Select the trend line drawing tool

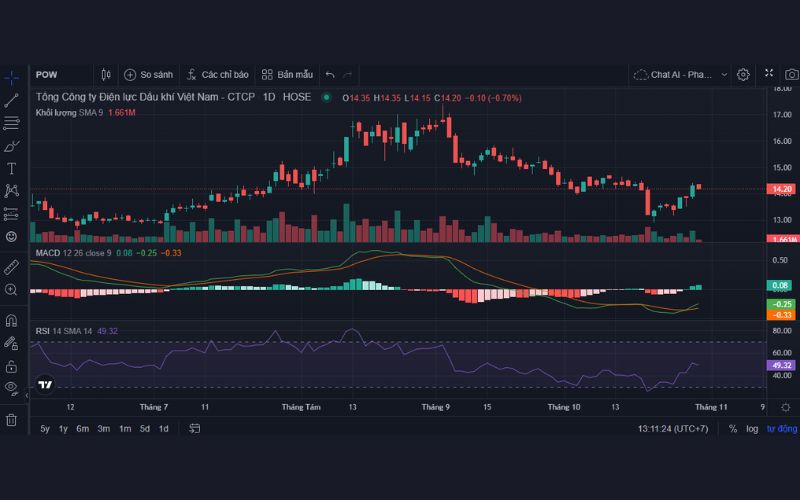(x=12, y=100)
